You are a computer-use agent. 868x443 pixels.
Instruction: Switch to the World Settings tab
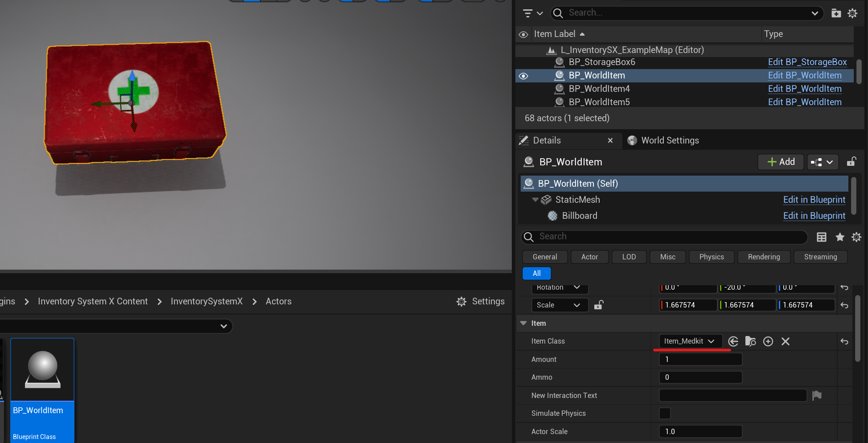(x=663, y=140)
